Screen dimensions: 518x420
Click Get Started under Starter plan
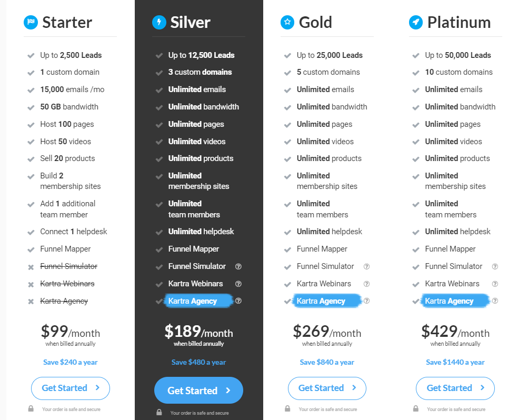[71, 388]
